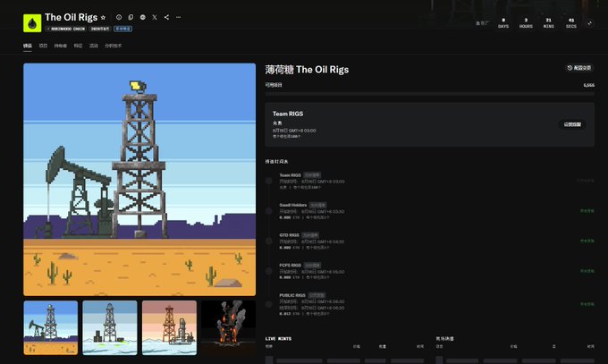Click the Saudi Holders timeline circle marker

[269, 211]
